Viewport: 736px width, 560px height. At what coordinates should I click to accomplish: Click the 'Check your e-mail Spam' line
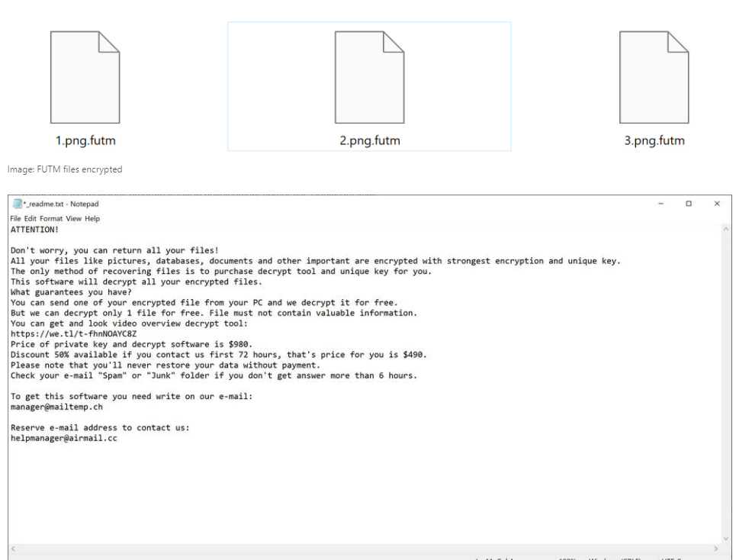click(214, 375)
